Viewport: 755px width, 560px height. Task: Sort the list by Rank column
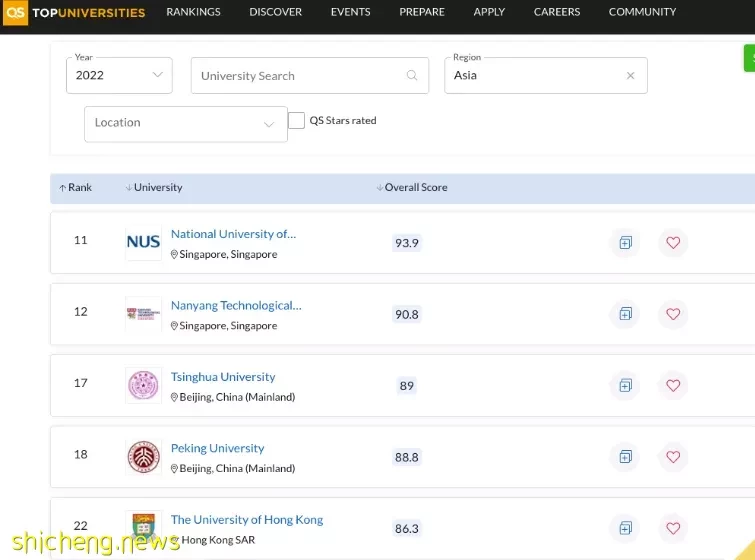[75, 187]
